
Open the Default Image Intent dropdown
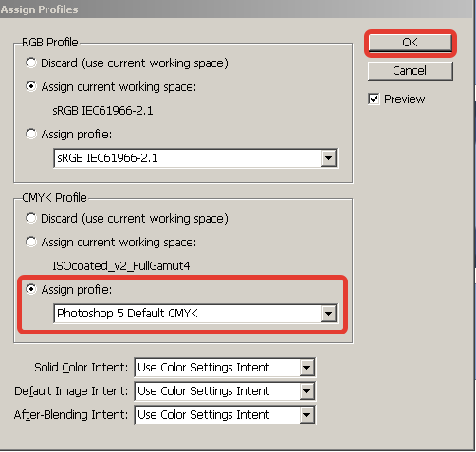[225, 391]
